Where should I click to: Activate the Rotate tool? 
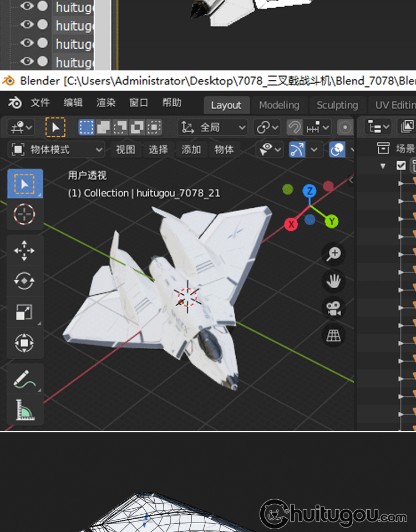tap(24, 281)
